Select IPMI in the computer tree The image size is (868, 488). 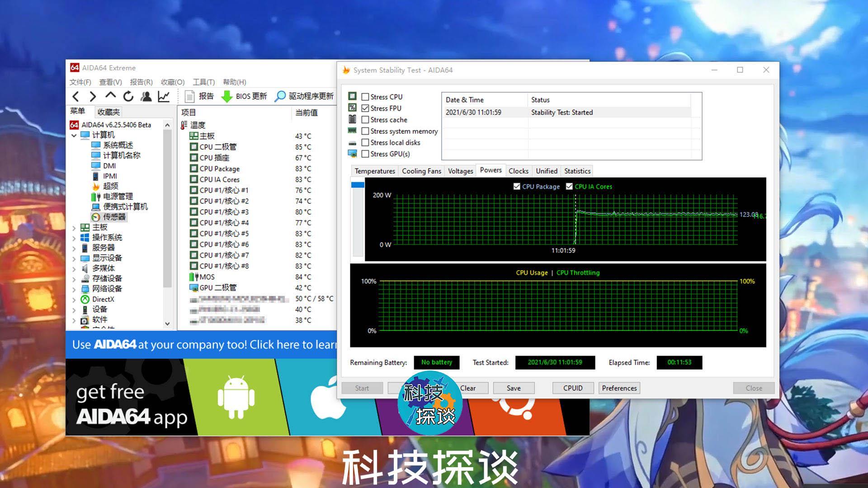click(x=110, y=176)
